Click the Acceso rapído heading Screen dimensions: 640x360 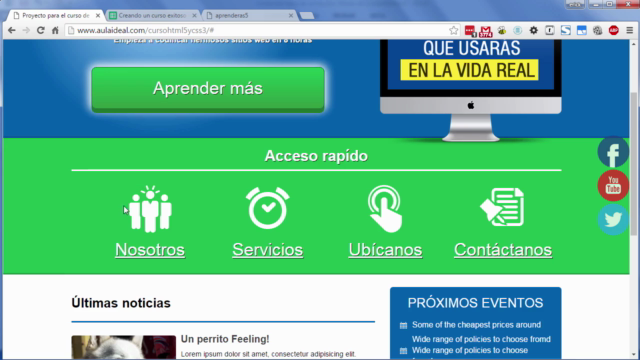coord(316,156)
